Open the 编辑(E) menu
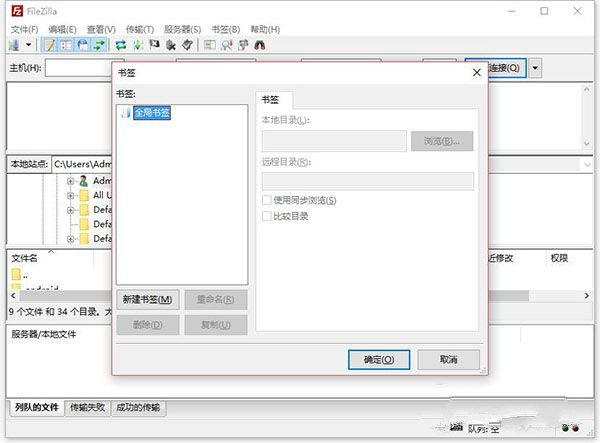 (x=62, y=29)
